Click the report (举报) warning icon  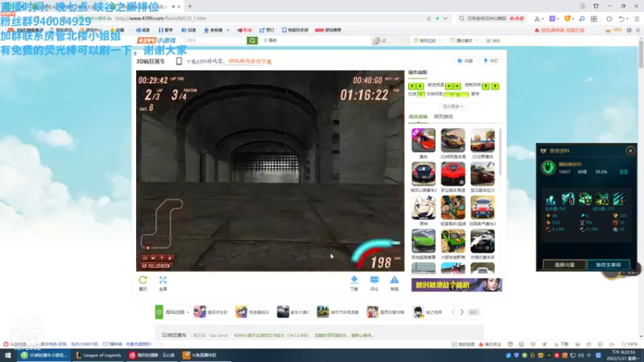pyautogui.click(x=394, y=280)
